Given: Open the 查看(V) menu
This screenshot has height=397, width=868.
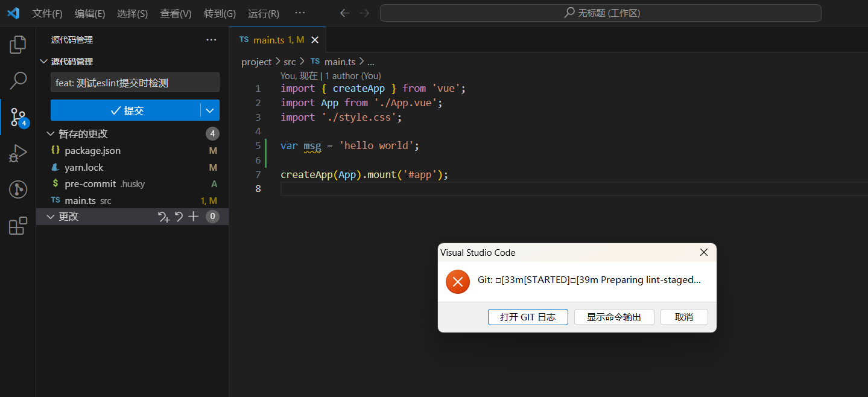Looking at the screenshot, I should [176, 13].
